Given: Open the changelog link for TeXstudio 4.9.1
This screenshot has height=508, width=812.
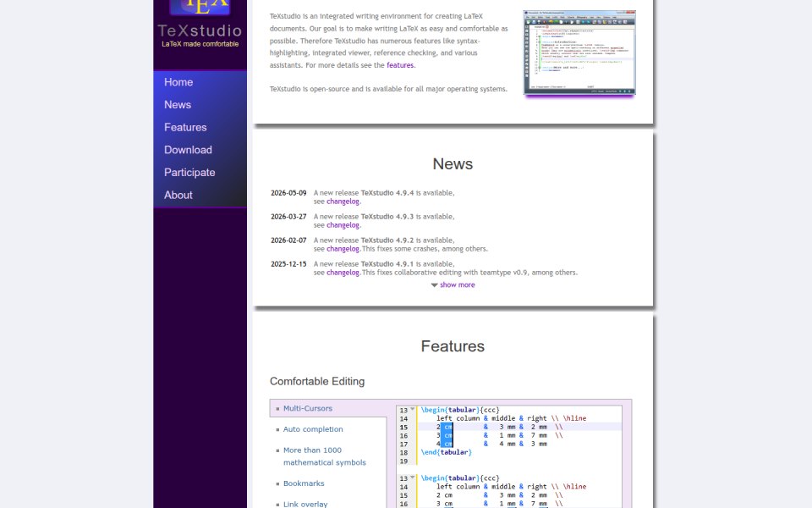Looking at the screenshot, I should (343, 273).
